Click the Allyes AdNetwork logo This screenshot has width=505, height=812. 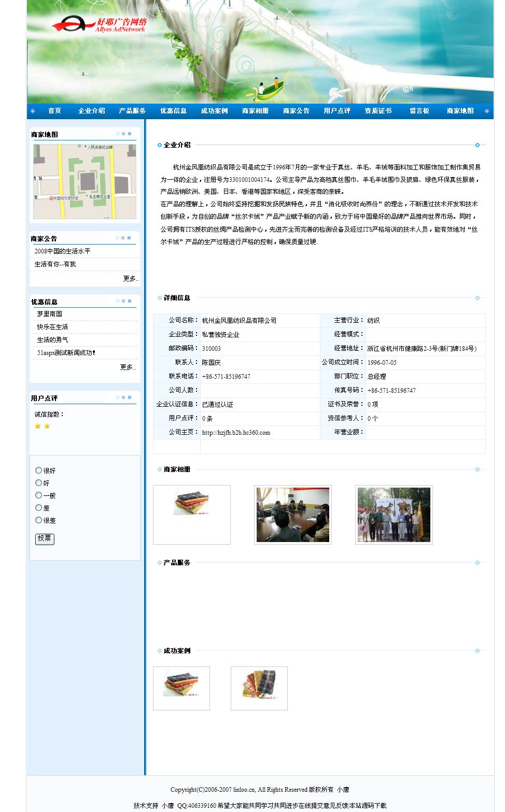[100, 24]
